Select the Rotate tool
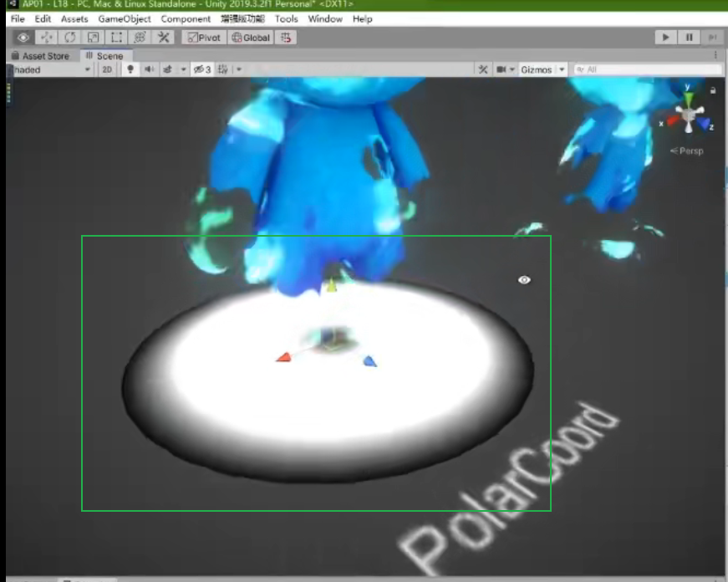The image size is (728, 582). (69, 38)
